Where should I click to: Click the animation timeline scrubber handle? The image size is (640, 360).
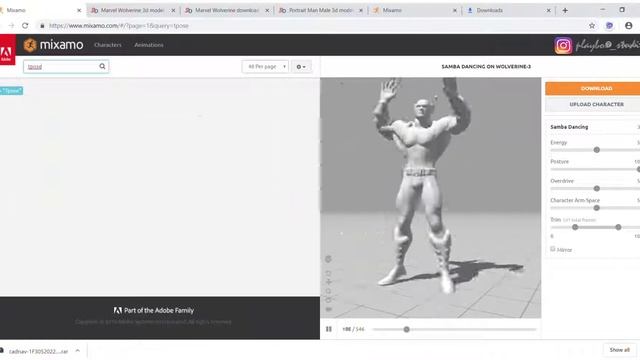(x=407, y=329)
